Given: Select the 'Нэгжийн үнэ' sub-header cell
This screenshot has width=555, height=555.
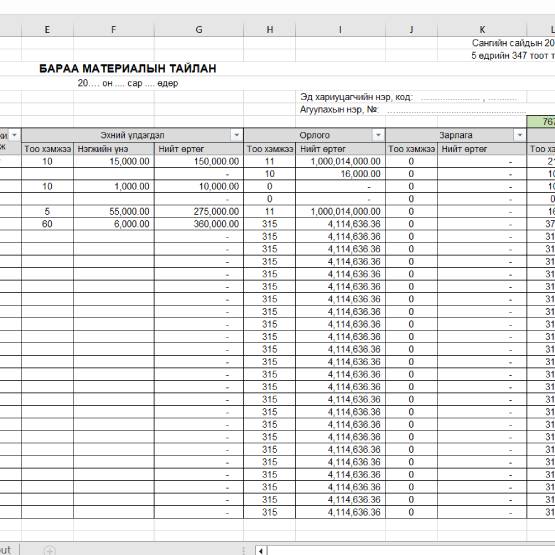Looking at the screenshot, I should pyautogui.click(x=114, y=149).
